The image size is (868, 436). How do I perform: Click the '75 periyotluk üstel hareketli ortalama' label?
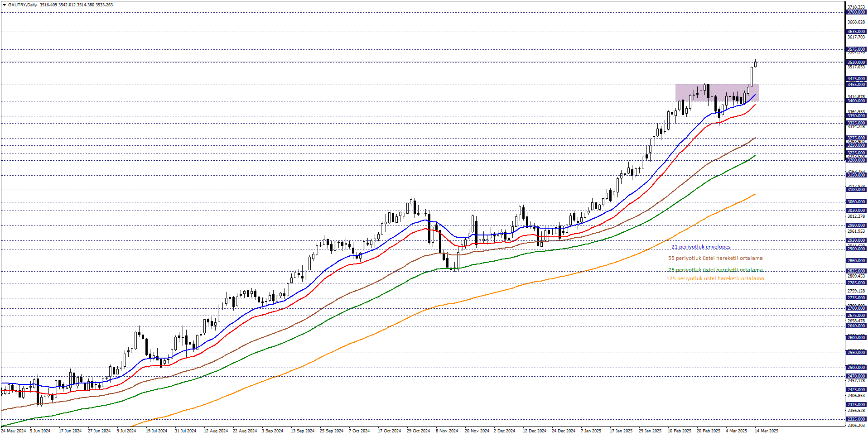tap(715, 270)
